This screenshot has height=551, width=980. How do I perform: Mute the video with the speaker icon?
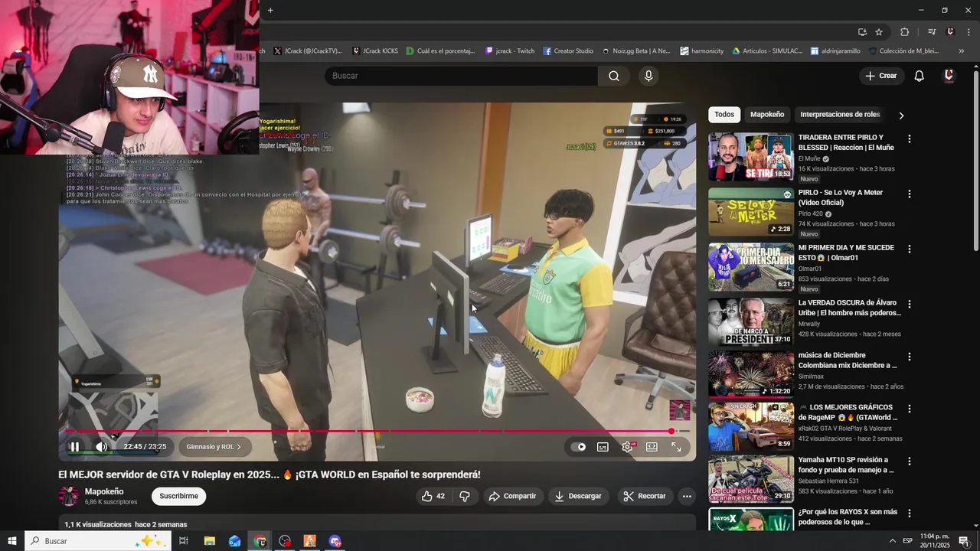tap(101, 447)
